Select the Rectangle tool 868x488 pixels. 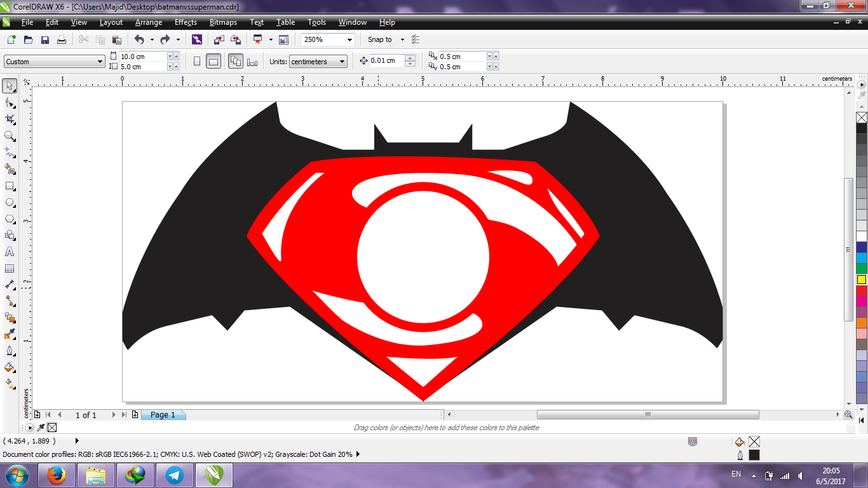pos(10,186)
